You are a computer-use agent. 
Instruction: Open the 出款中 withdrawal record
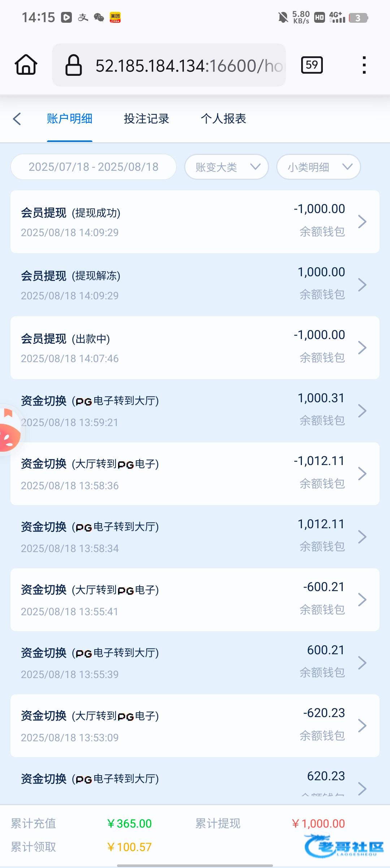click(195, 348)
